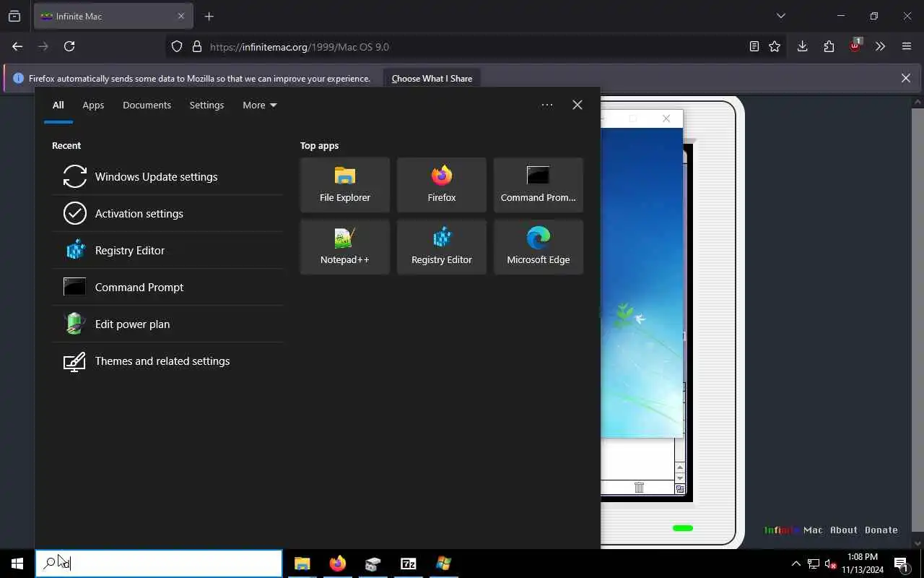Open Firefox recent browsing view icon
The height and width of the screenshot is (578, 924).
tap(14, 16)
